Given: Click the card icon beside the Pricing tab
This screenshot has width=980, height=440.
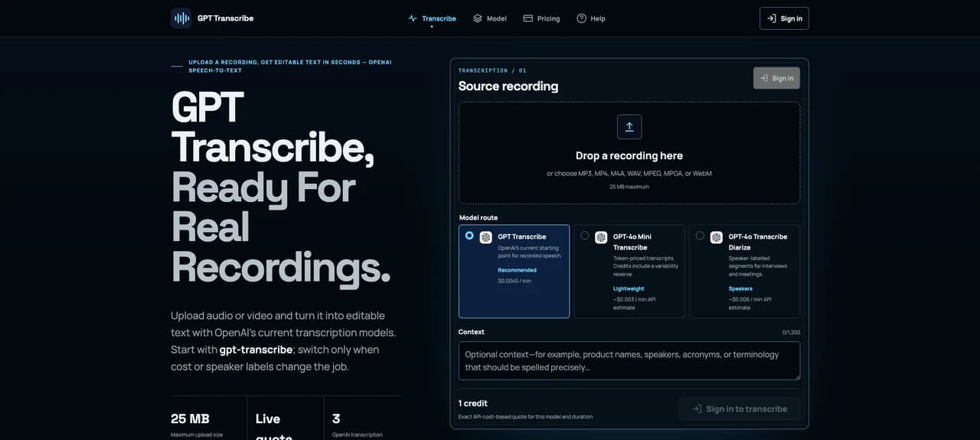Looking at the screenshot, I should click(528, 18).
